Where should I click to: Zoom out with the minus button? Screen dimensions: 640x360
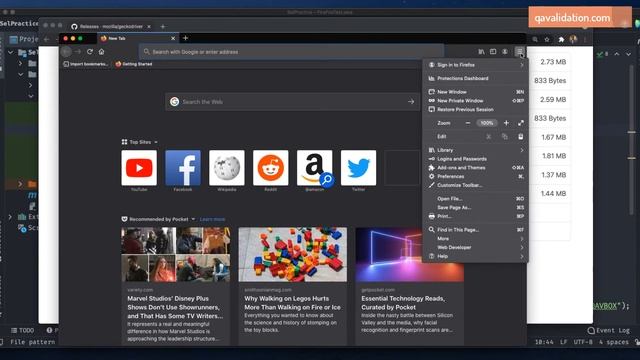(468, 123)
